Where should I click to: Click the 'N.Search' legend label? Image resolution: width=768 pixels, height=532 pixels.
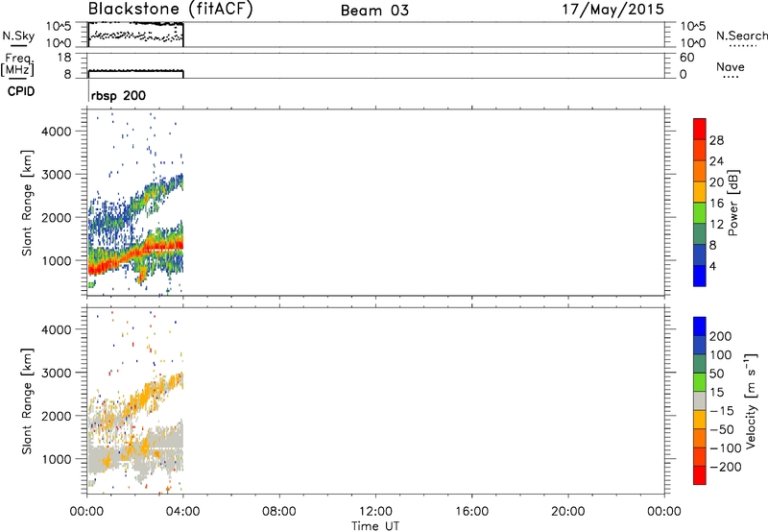pos(741,36)
